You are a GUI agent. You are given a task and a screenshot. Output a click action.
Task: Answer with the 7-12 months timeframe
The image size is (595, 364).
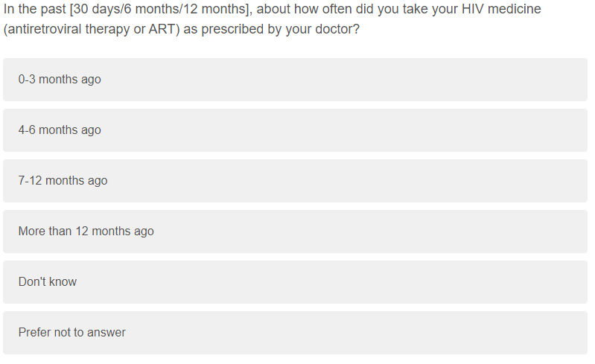[x=295, y=181]
